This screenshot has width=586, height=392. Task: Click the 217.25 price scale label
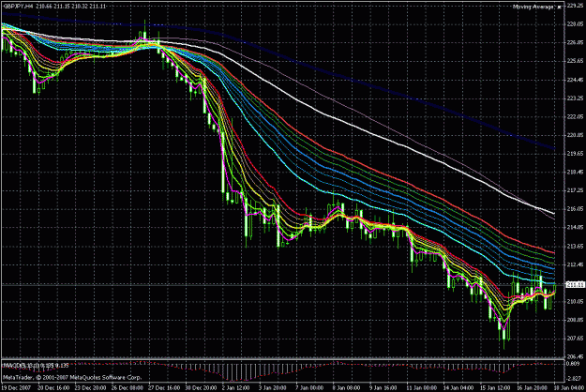pyautogui.click(x=576, y=190)
